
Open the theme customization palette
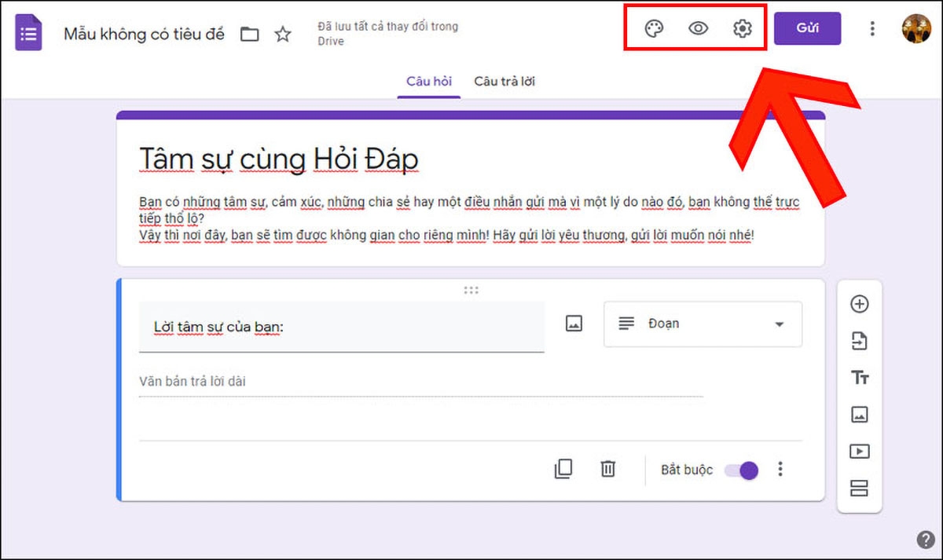tap(653, 27)
